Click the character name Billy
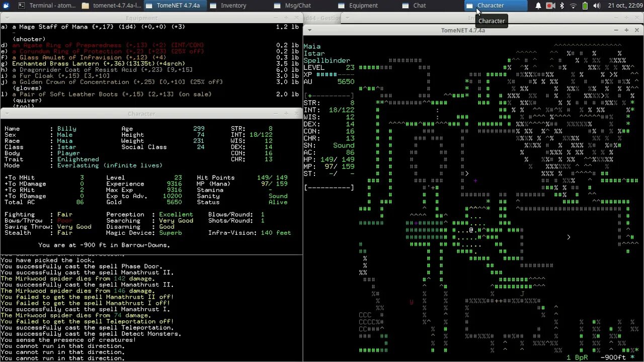The width and height of the screenshot is (644, 362). (x=67, y=129)
